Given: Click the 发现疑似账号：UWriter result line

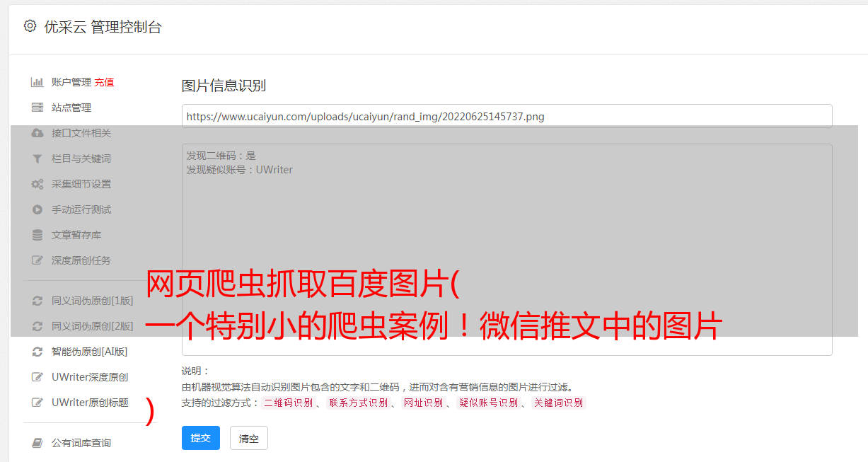Looking at the screenshot, I should click(239, 170).
